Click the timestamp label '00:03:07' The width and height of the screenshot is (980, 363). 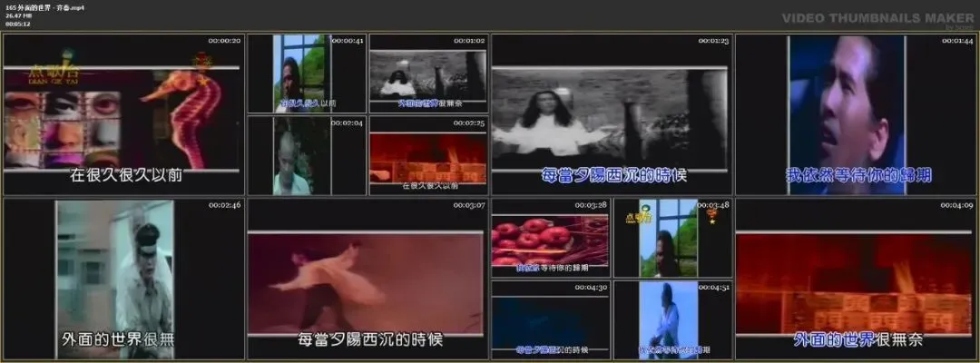click(x=469, y=205)
